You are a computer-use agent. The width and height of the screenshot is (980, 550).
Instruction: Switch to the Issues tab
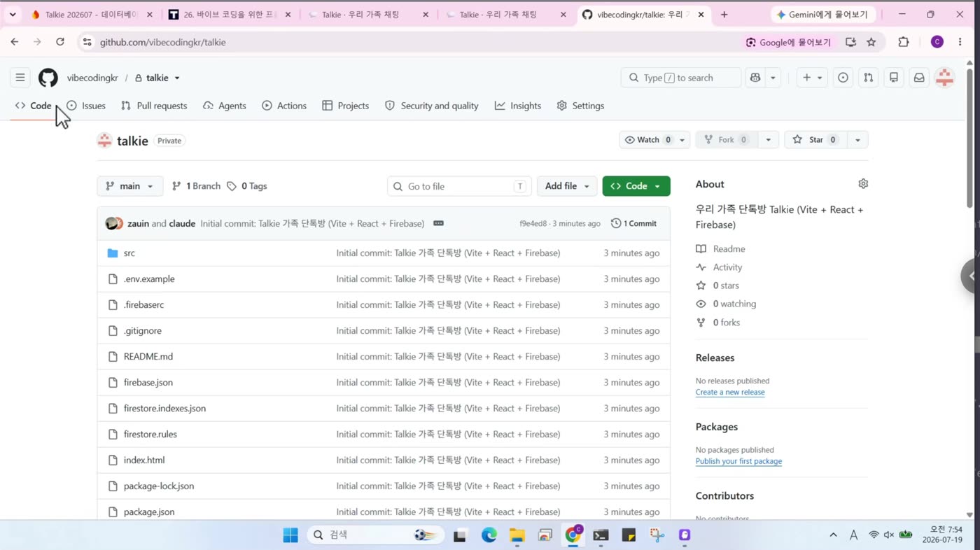click(x=85, y=106)
